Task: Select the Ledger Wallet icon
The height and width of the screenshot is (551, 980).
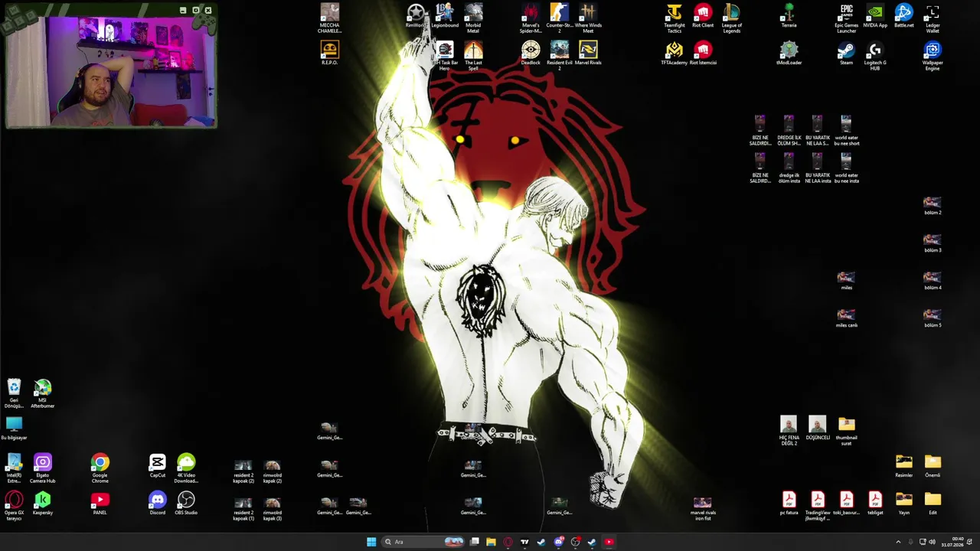Action: 933,18
